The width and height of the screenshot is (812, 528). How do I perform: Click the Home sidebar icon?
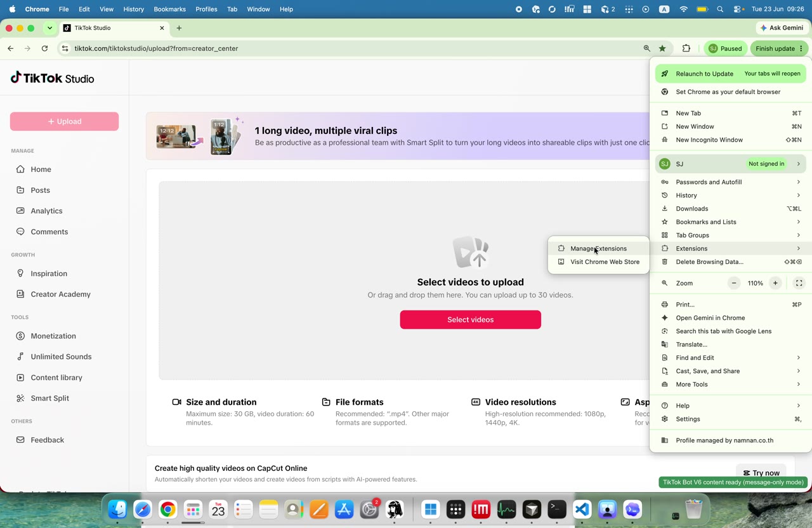(x=20, y=169)
